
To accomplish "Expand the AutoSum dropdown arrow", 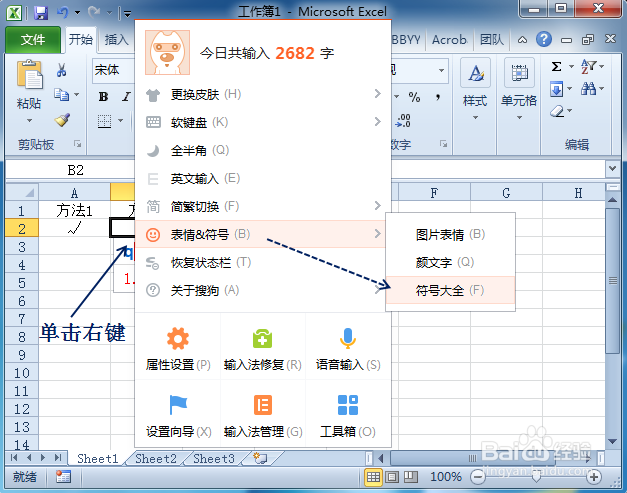I will point(571,66).
